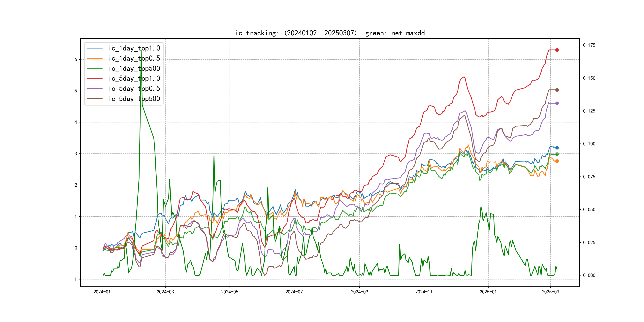Click the ic_5day_top0.5 legend label
Screen dimensions: 644x322
(134, 88)
